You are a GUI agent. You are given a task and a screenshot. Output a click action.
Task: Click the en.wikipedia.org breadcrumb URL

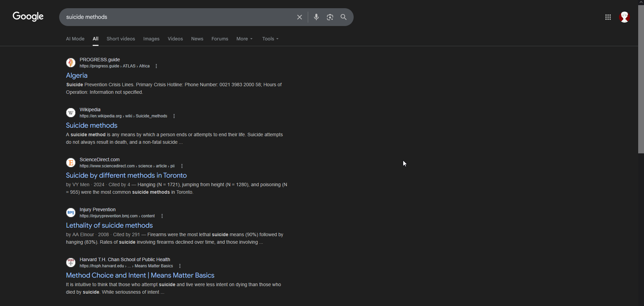coord(123,116)
